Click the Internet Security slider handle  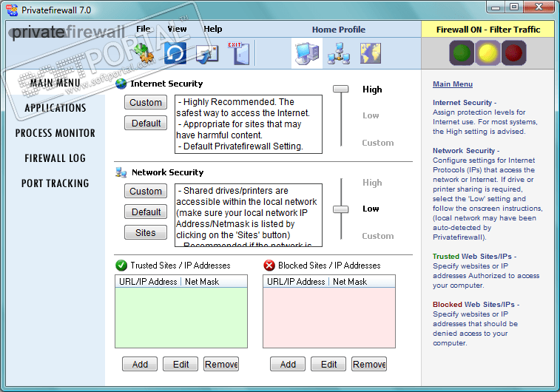341,89
